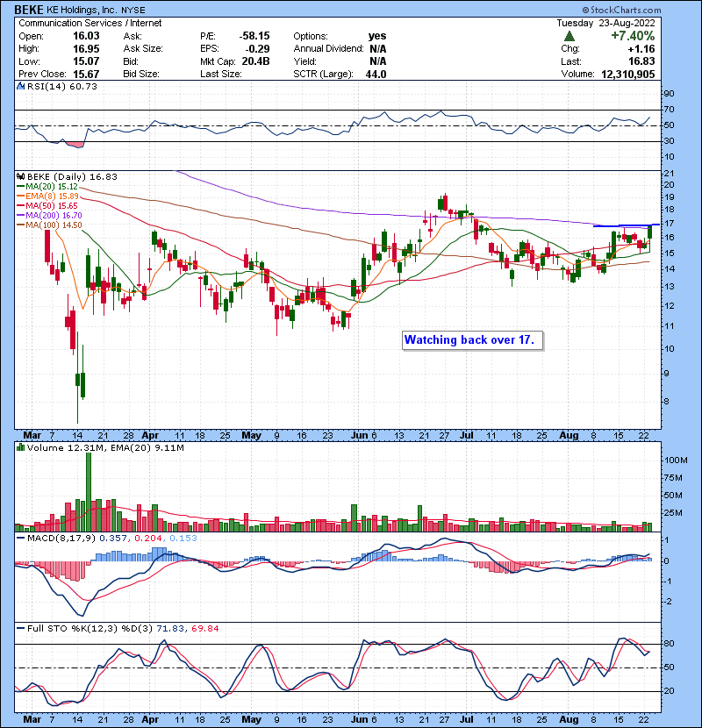Select the MA(50) 15.65 legend entry

[x=47, y=205]
